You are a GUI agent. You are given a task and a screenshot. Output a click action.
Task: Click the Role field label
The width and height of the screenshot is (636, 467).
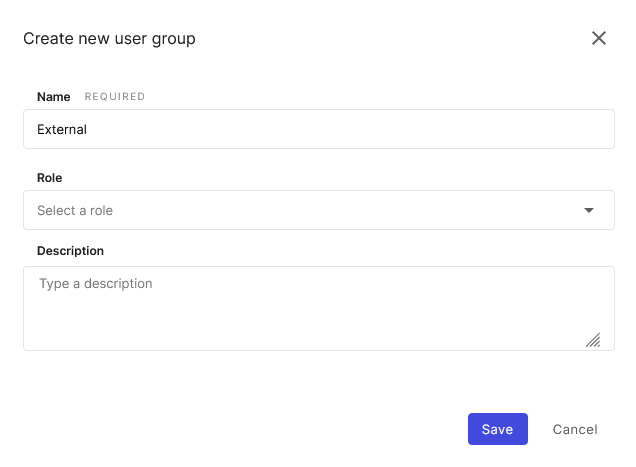50,178
